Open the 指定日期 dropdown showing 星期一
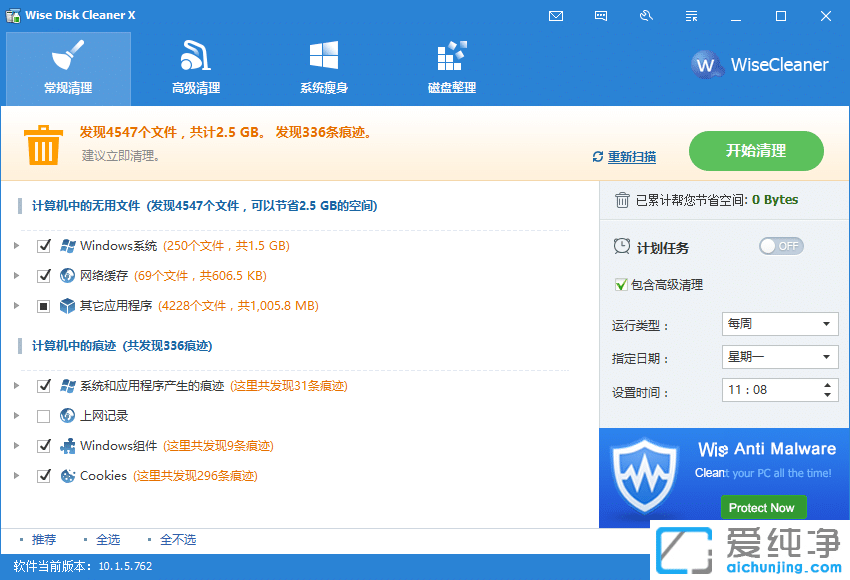Screen dimensions: 850x580 (x=780, y=357)
